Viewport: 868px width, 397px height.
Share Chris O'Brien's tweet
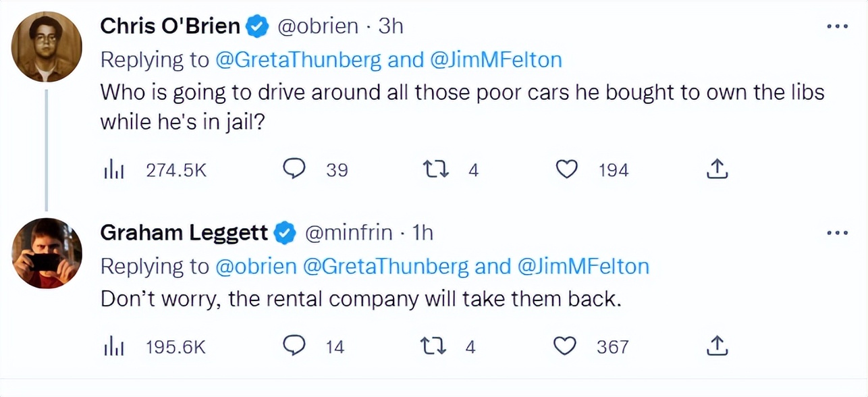[717, 170]
